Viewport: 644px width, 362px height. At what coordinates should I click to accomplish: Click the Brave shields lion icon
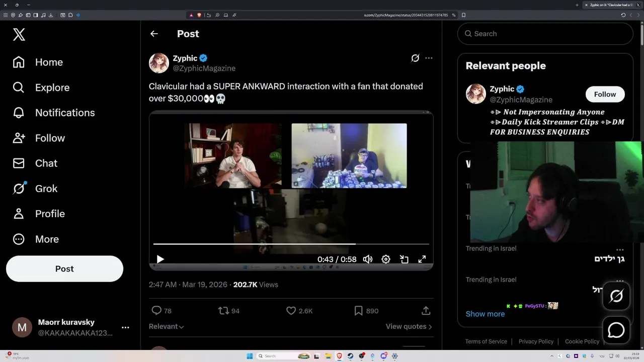199,15
